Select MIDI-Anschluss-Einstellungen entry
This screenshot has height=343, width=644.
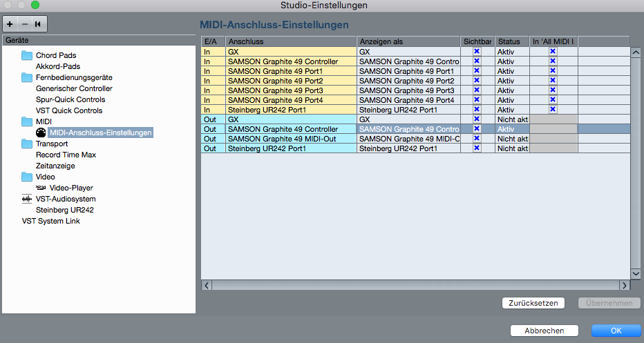tap(101, 133)
